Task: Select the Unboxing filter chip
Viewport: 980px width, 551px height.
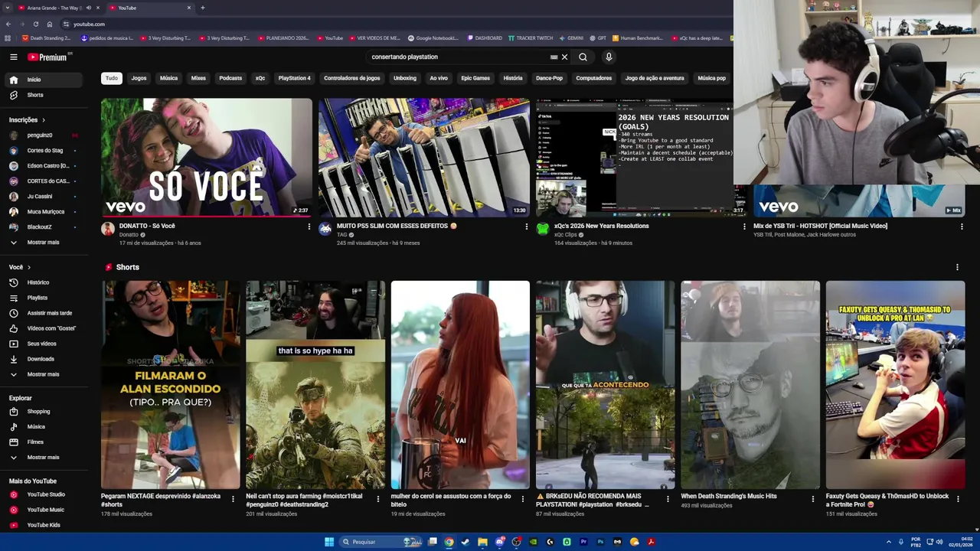Action: pos(405,78)
